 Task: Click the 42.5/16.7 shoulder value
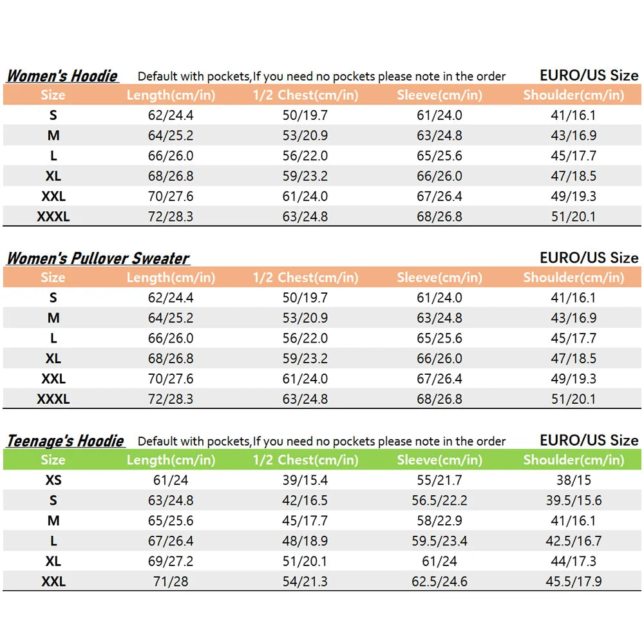coord(573,541)
